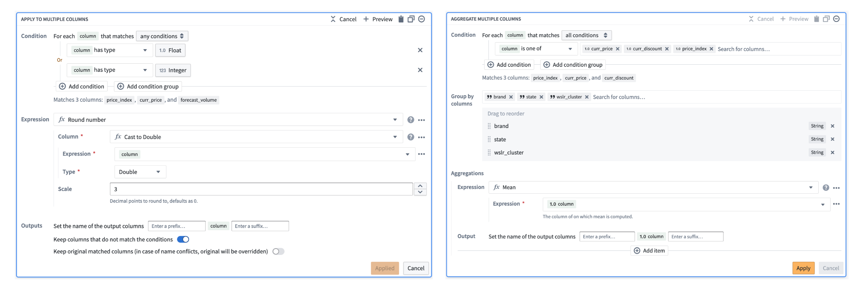
Task: Remove curr_discount tag from column condition
Action: click(667, 49)
